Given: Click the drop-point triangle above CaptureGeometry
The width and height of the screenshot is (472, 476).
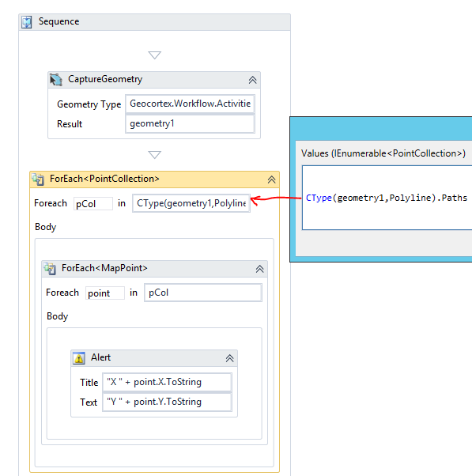Looking at the screenshot, I should tap(154, 55).
